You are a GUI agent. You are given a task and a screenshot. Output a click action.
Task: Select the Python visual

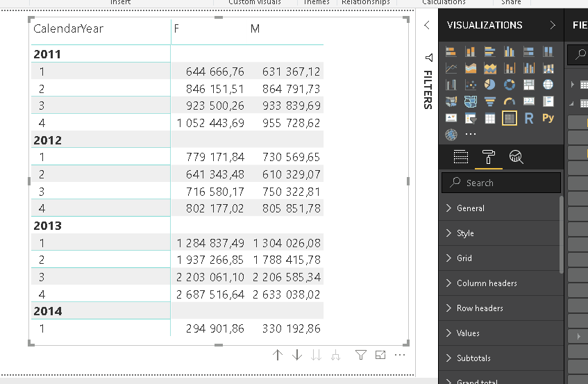[548, 118]
